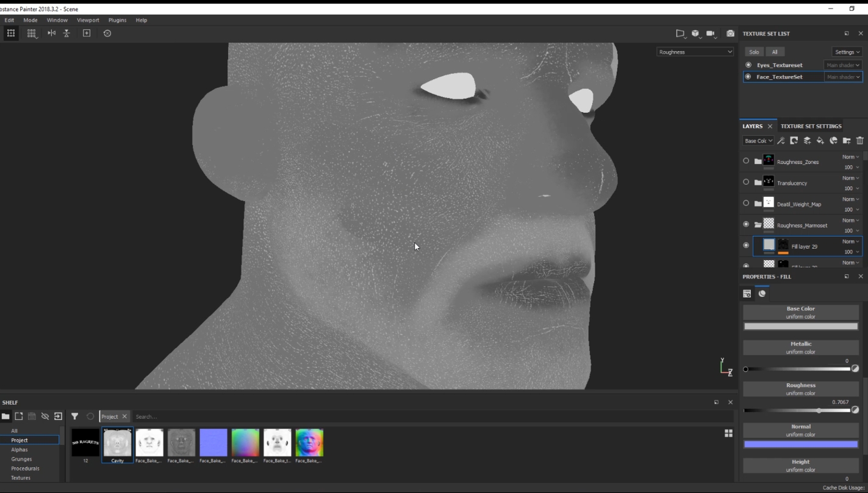The height and width of the screenshot is (493, 868).
Task: Click the shelf export arrow icon
Action: [x=58, y=416]
